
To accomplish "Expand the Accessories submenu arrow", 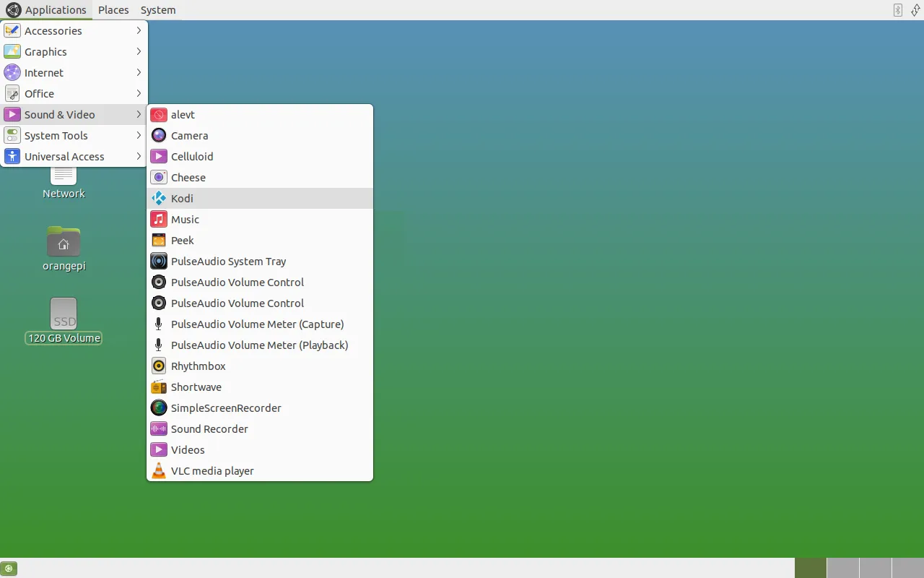I will 139,31.
